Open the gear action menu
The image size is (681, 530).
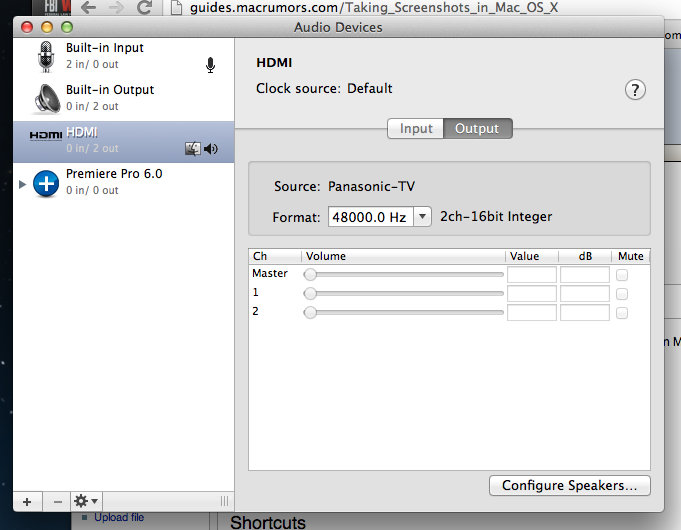point(86,502)
